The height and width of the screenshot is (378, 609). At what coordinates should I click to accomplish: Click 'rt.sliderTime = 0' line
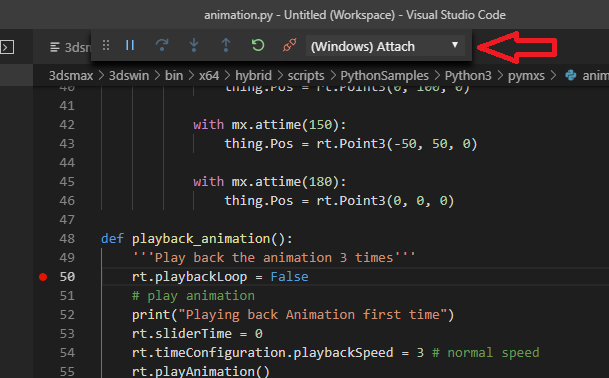point(197,334)
